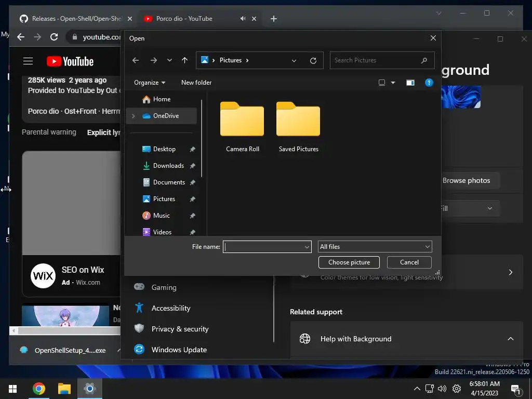
Task: Close the Releases Open-Shell tab
Action: (x=129, y=19)
